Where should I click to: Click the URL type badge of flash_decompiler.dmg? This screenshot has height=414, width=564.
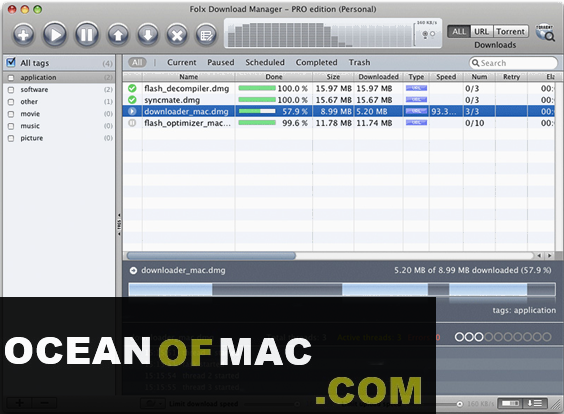[x=416, y=88]
